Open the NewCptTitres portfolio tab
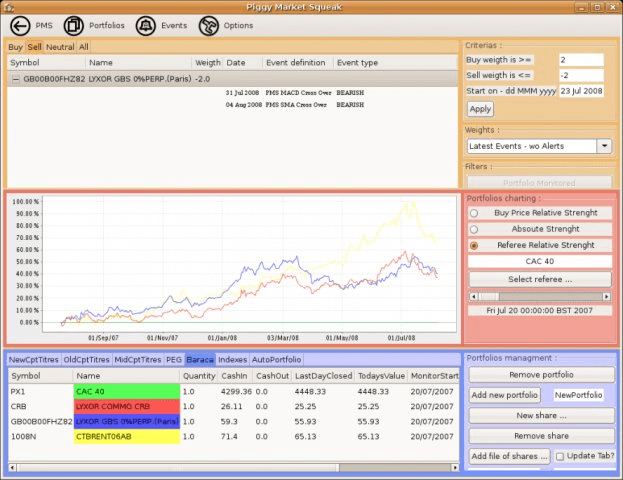The width and height of the screenshot is (623, 480). pyautogui.click(x=34, y=360)
